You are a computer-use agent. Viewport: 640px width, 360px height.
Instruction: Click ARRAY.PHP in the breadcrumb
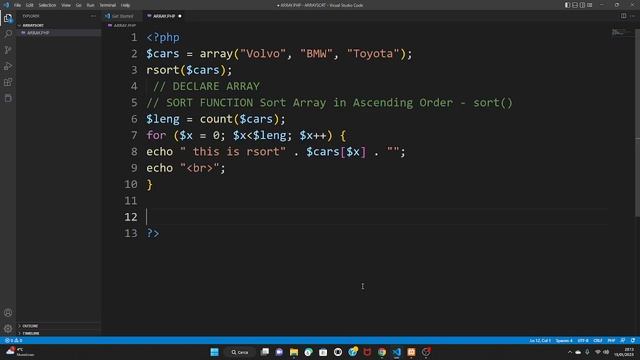tap(124, 25)
